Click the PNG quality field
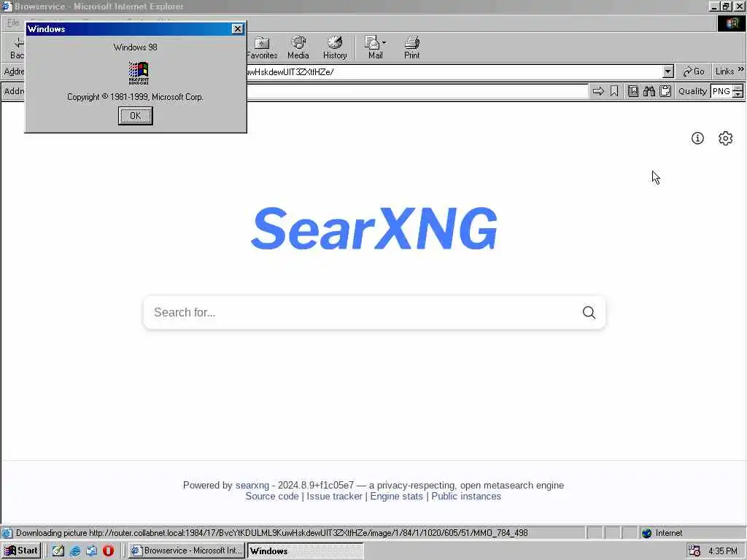 pos(721,91)
